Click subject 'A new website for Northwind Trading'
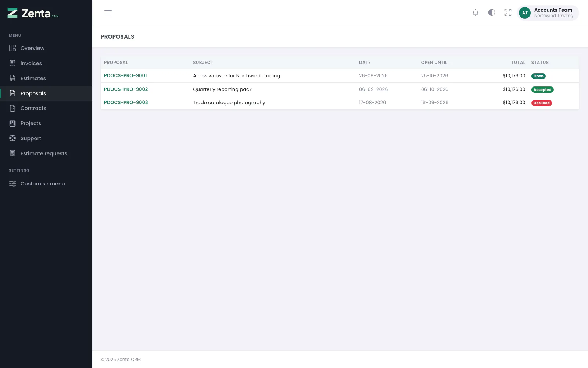The height and width of the screenshot is (368, 588). click(x=236, y=76)
